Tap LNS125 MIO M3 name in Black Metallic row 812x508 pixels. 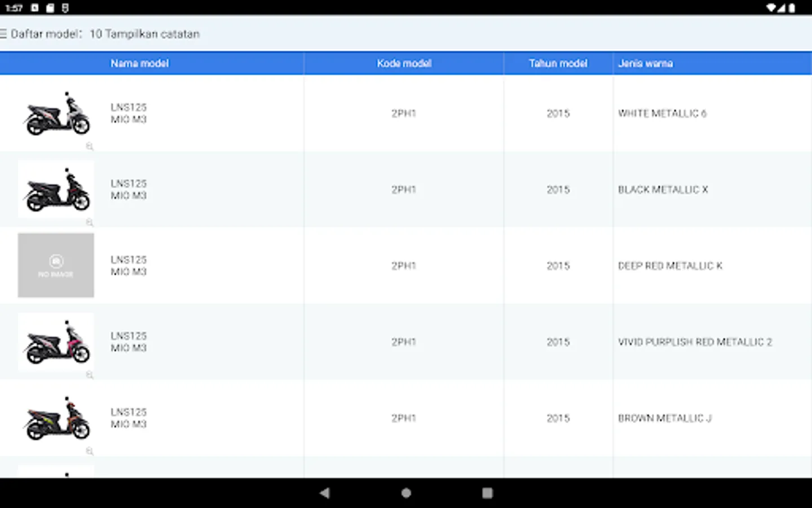coord(129,189)
